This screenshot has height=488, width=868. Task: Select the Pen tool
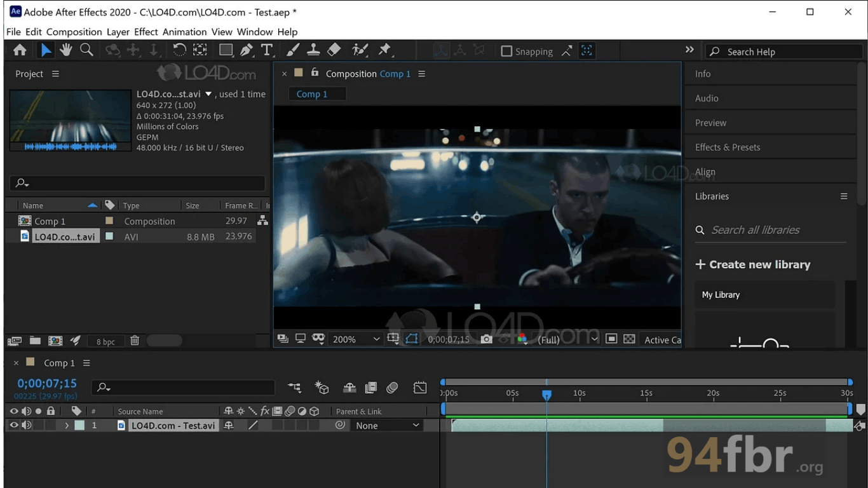247,50
